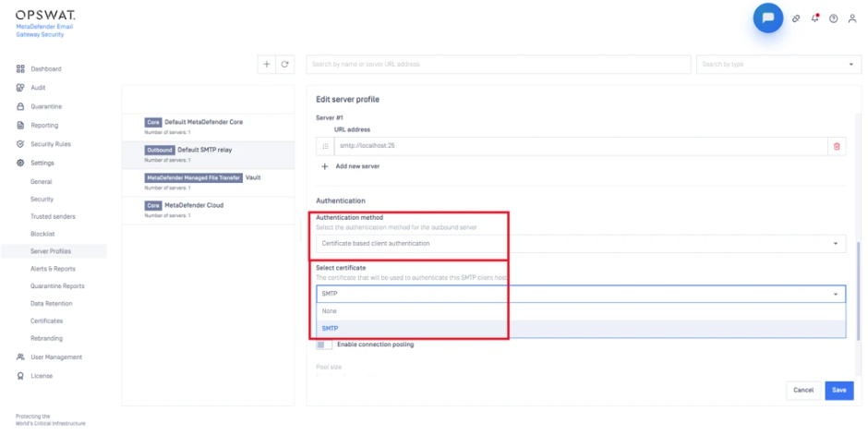Refresh the server profile list

(285, 65)
